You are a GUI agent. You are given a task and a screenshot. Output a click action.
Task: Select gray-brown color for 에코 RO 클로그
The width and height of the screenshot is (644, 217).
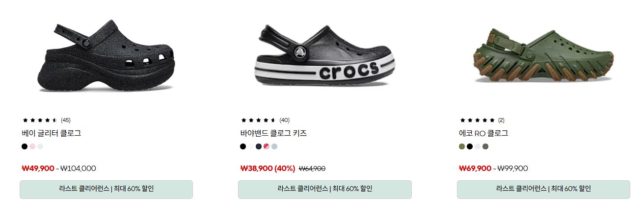485,146
